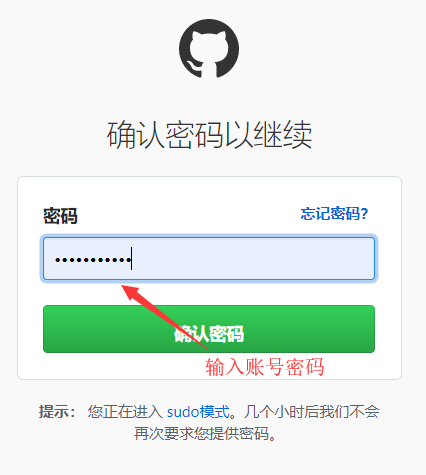Image resolution: width=426 pixels, height=475 pixels.
Task: Click the 几个小时后我们不会 hint text
Action: [x=312, y=412]
